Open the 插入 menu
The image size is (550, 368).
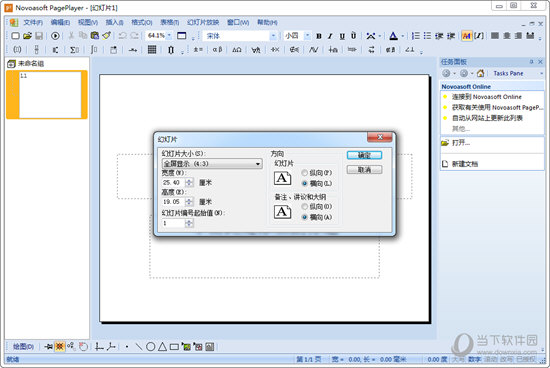(114, 22)
